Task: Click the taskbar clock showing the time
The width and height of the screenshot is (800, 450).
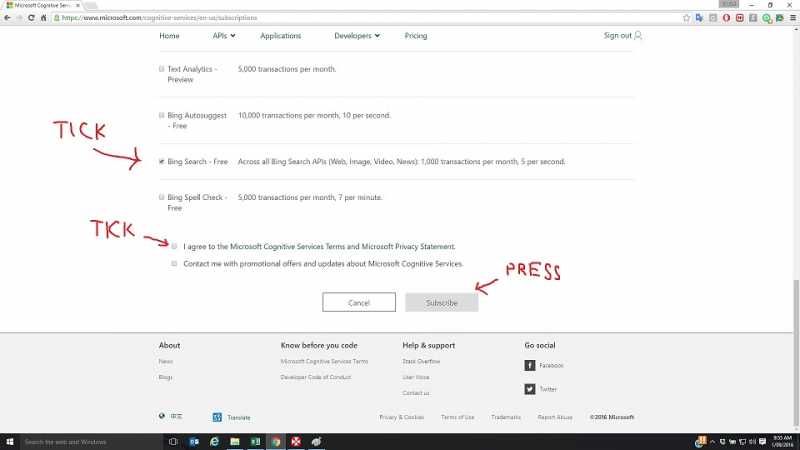Action: pyautogui.click(x=783, y=442)
